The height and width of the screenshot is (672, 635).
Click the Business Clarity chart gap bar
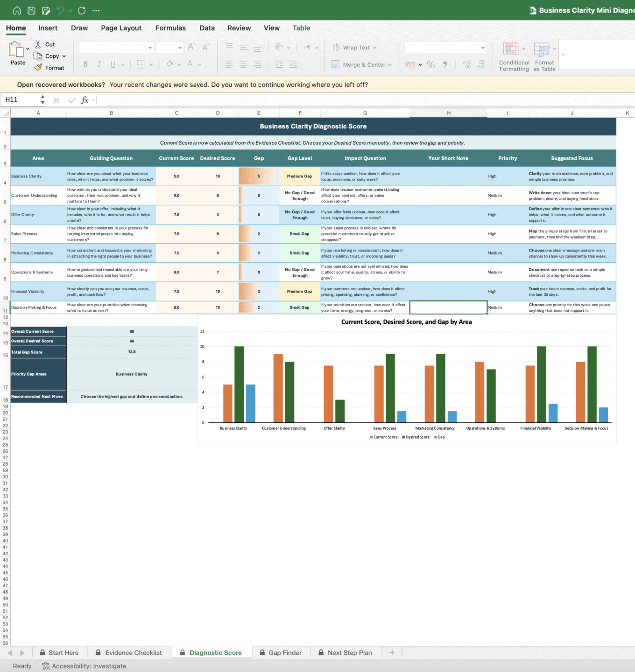pos(251,404)
